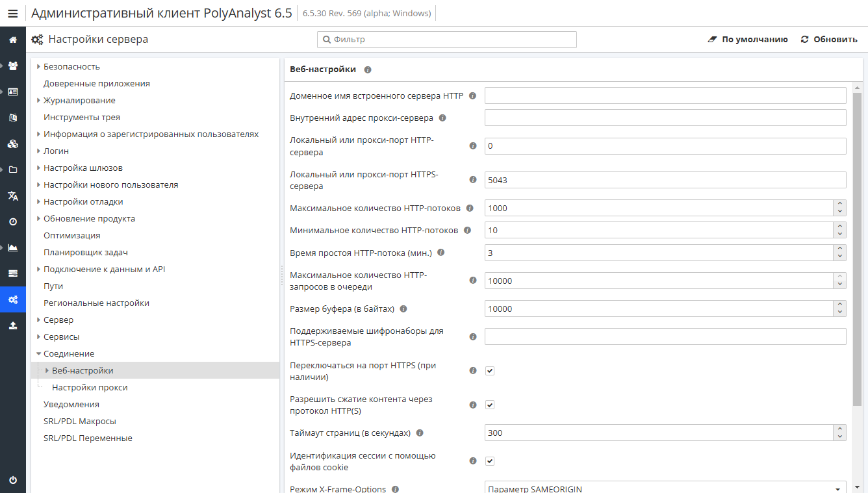Show info for HTTP-запросов в очереди

click(x=473, y=281)
